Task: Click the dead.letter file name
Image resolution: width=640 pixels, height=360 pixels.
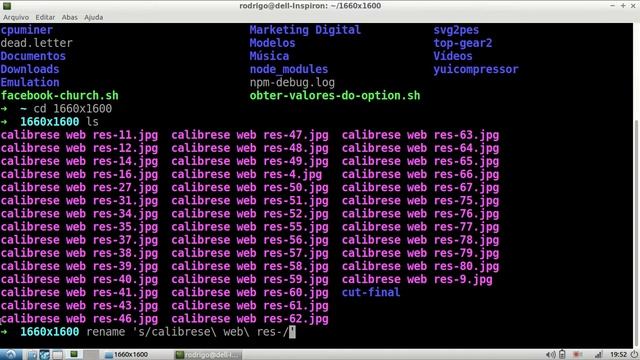Action: click(36, 43)
